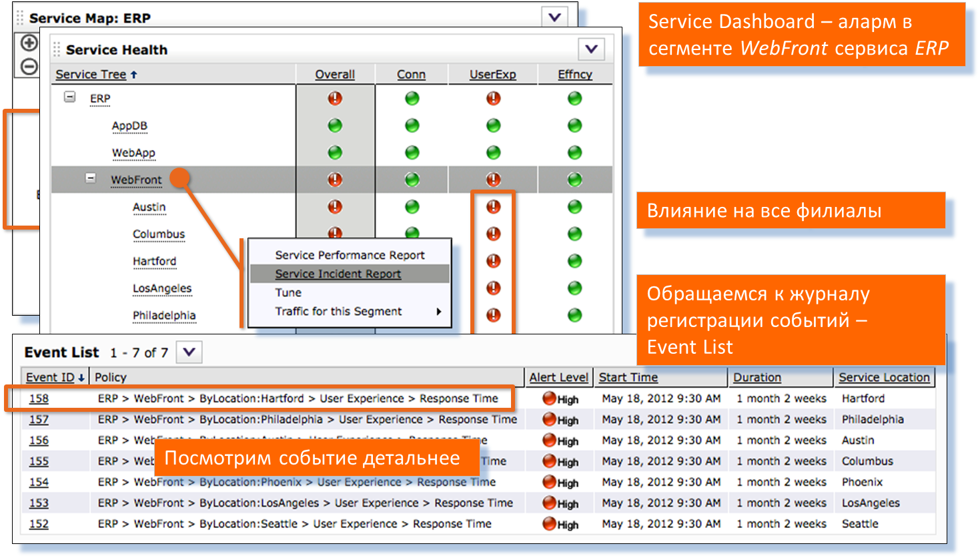Viewport: 980px width, 558px height.
Task: Click the Phoenix service location cell
Action: pyautogui.click(x=862, y=482)
